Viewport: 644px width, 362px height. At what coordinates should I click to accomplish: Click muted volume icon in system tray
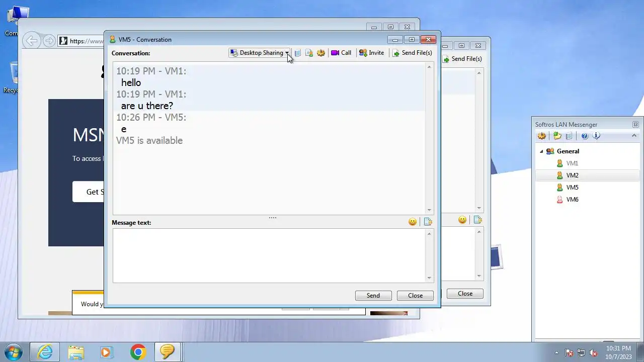click(x=593, y=352)
